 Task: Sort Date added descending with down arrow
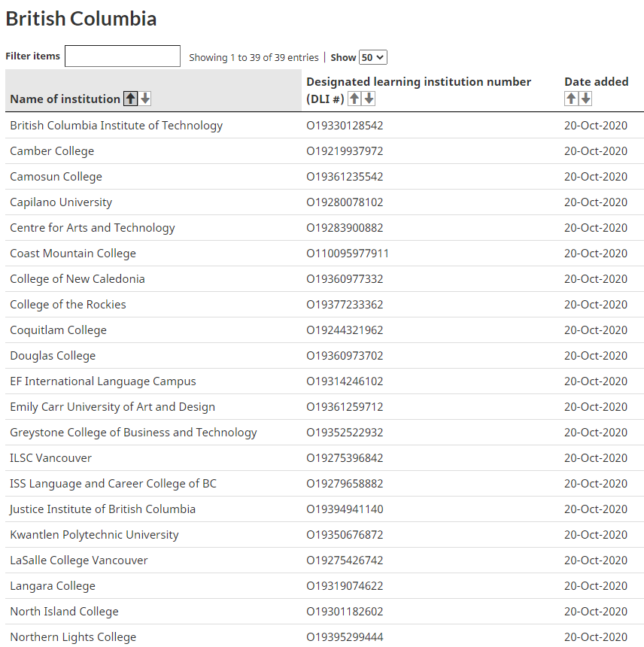click(585, 99)
